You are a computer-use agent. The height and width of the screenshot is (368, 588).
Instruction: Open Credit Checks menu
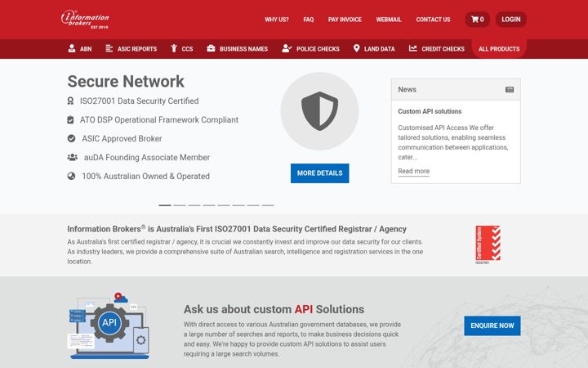pos(436,49)
